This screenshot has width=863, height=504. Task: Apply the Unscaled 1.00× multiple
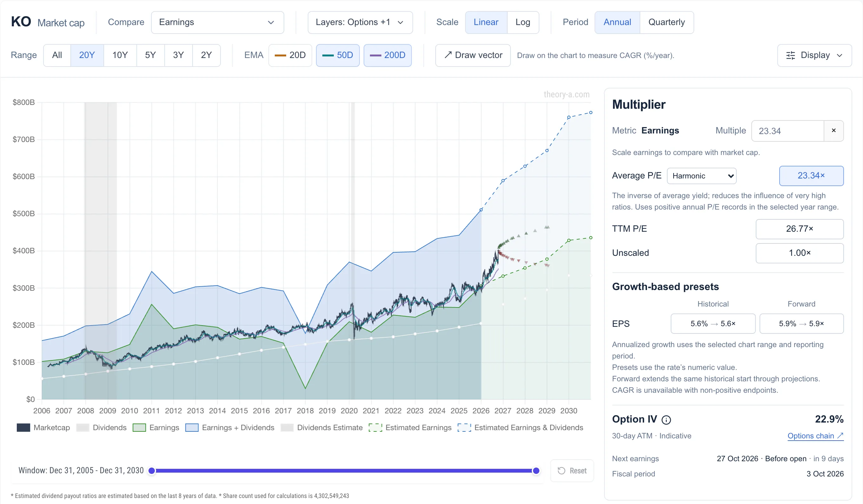800,253
